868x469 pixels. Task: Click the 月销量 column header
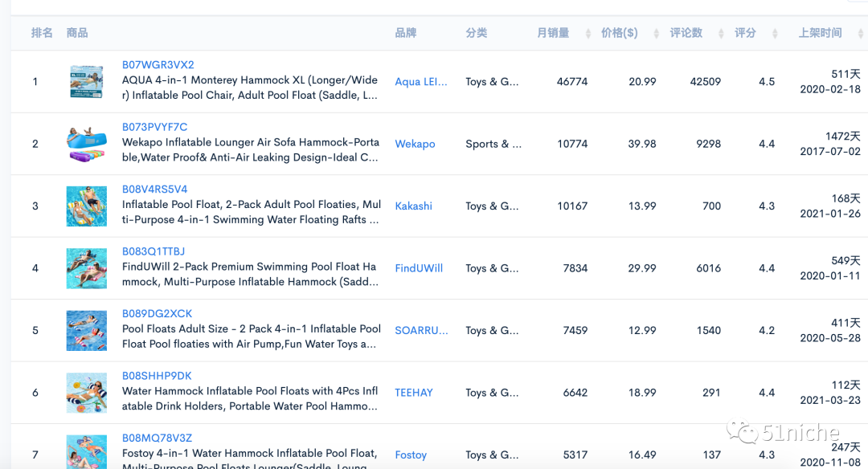coord(553,33)
